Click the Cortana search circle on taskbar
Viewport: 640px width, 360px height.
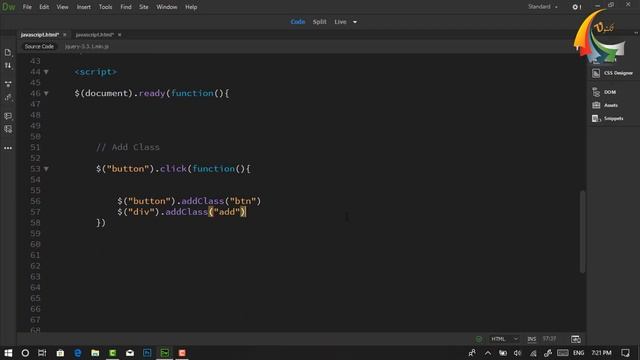click(25, 353)
